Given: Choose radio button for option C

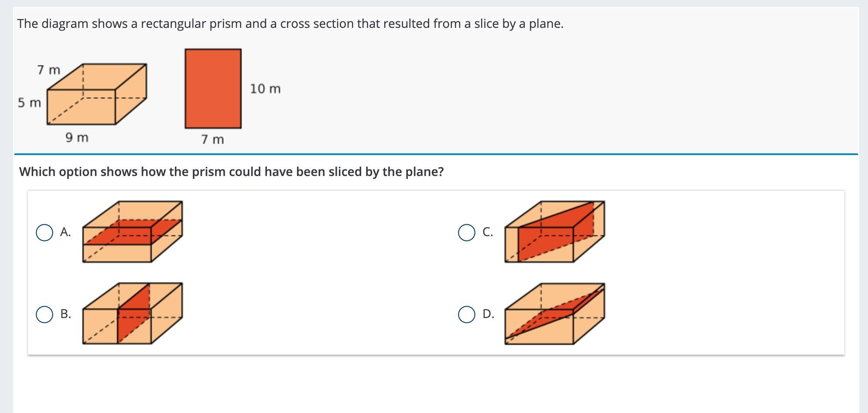Looking at the screenshot, I should [x=467, y=233].
